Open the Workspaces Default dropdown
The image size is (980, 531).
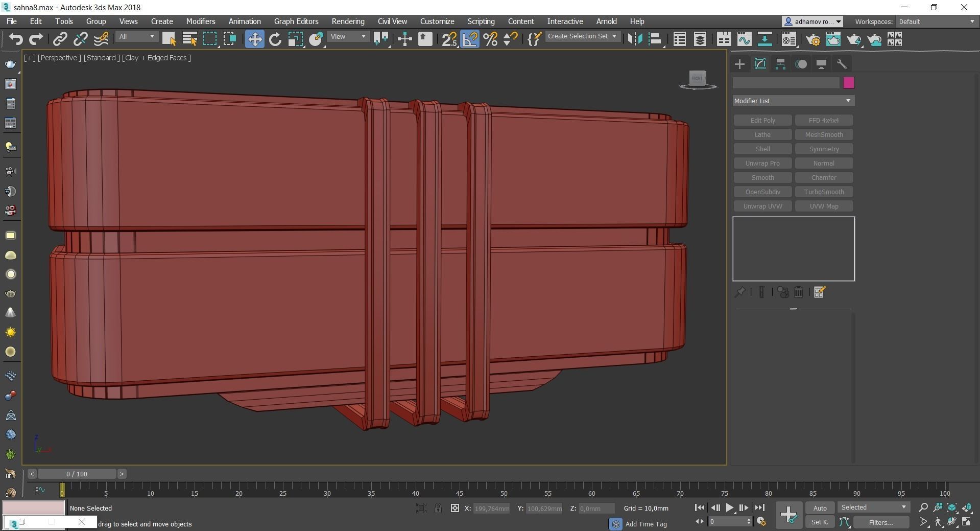point(936,21)
